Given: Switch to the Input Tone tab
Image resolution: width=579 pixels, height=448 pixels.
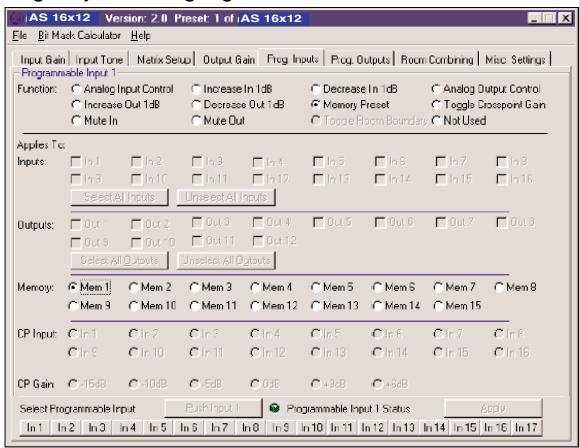Looking at the screenshot, I should (x=99, y=59).
